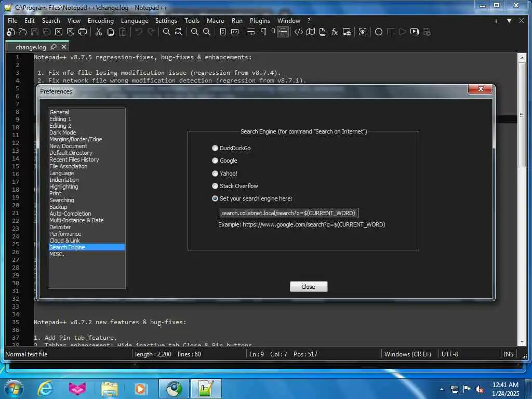The width and height of the screenshot is (532, 399).
Task: Close the change.log tab with its X
Action: tap(64, 47)
